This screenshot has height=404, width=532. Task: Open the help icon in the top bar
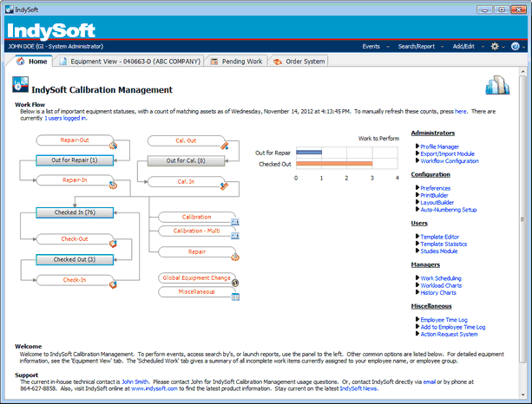tap(516, 46)
